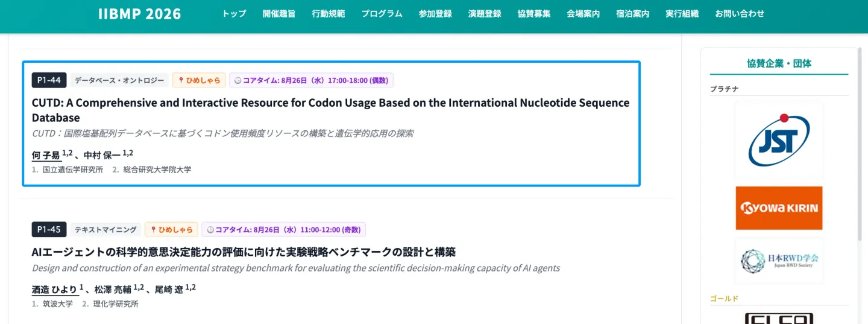Screen dimensions: 868x324
Task: Open the トップ menu item
Action: (234, 14)
